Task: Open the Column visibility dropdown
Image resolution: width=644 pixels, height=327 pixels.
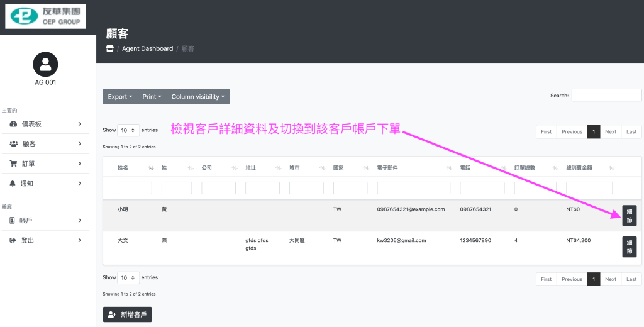Action: pyautogui.click(x=198, y=97)
